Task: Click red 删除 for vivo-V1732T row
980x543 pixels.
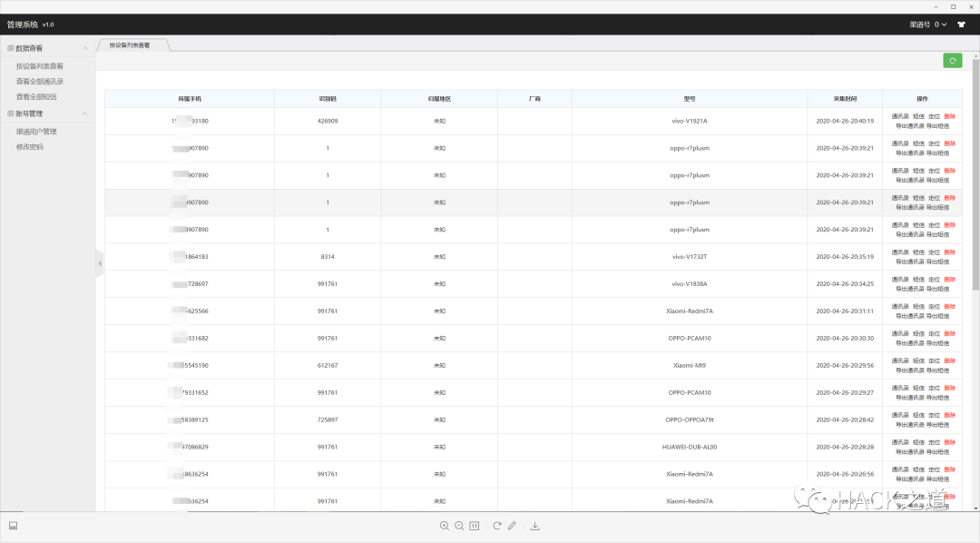Action: [x=950, y=252]
